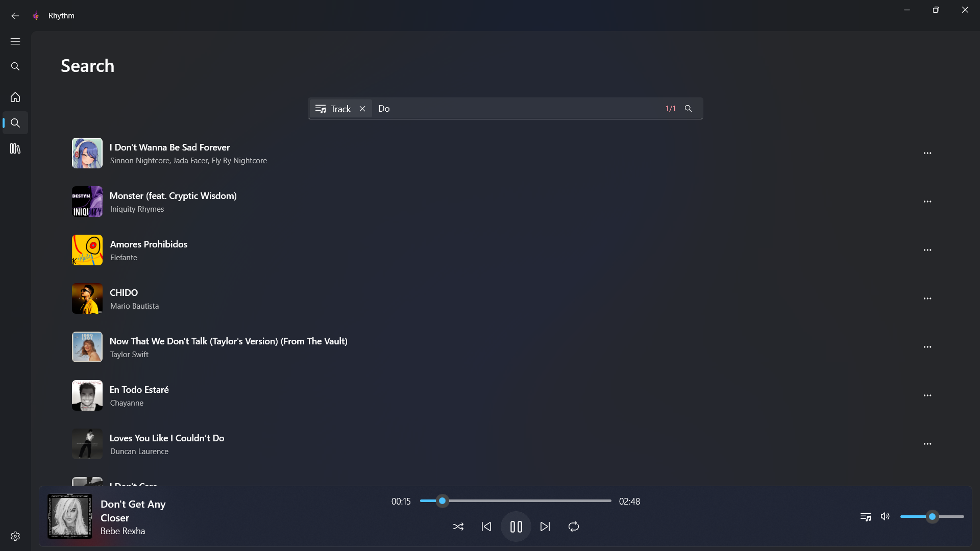The image size is (980, 551).
Task: Skip to the next track
Action: [x=545, y=527]
